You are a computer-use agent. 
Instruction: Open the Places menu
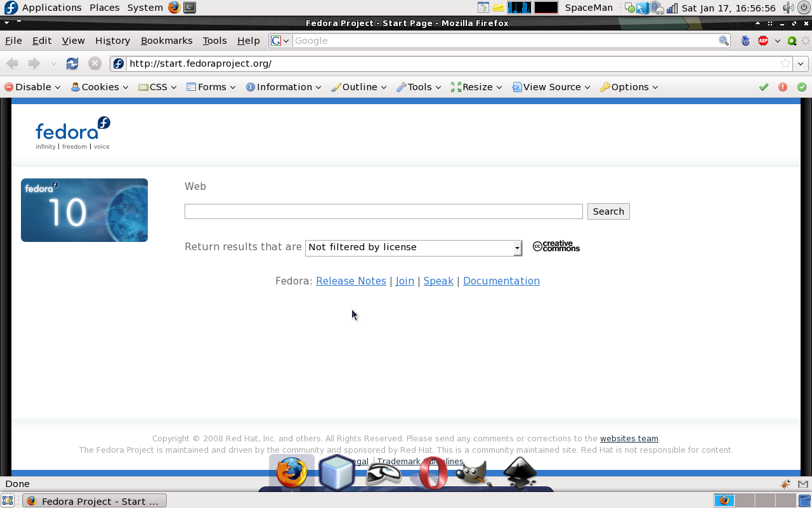click(x=105, y=8)
